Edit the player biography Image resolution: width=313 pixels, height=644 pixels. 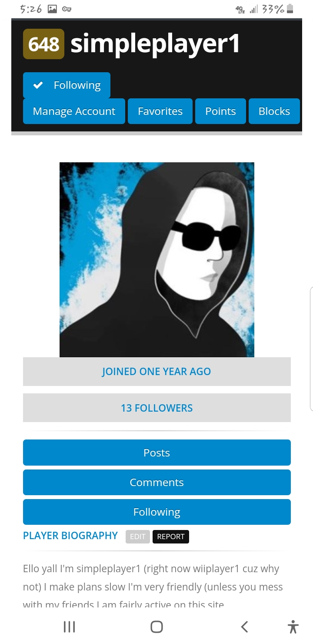click(137, 537)
